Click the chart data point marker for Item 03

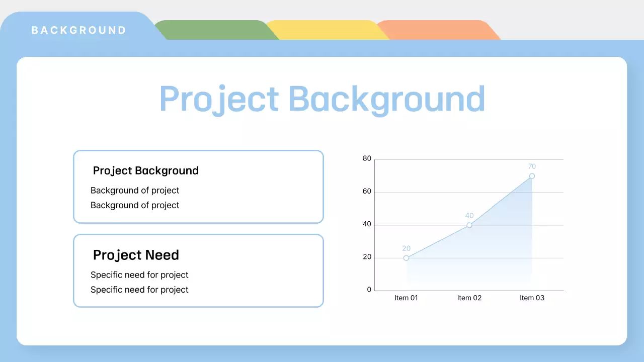click(532, 176)
